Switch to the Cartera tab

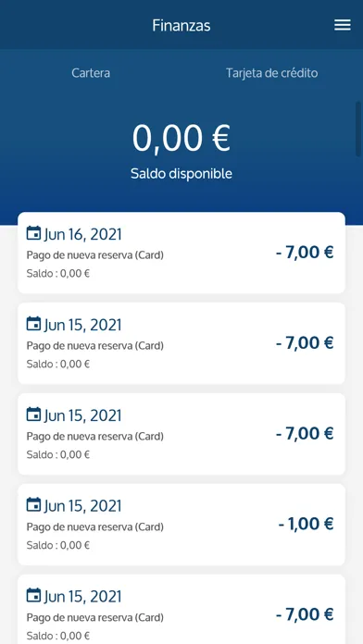click(91, 73)
